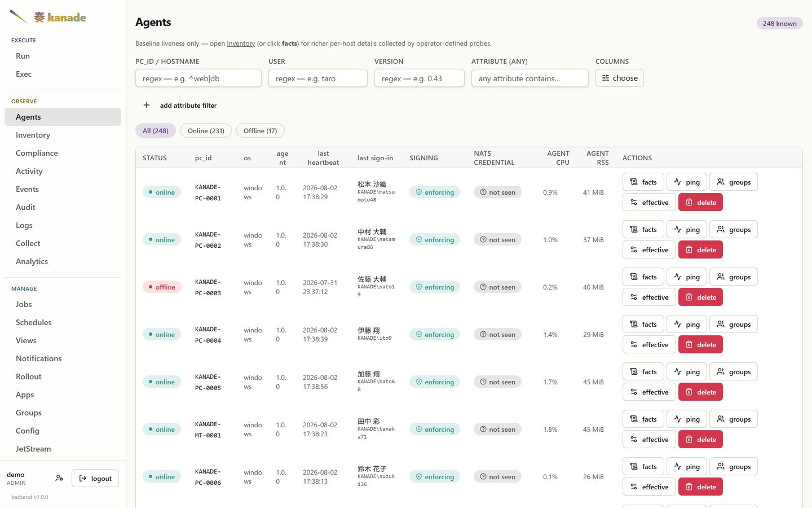This screenshot has height=508, width=812.
Task: Click the kanade logo in the sidebar
Action: point(48,17)
